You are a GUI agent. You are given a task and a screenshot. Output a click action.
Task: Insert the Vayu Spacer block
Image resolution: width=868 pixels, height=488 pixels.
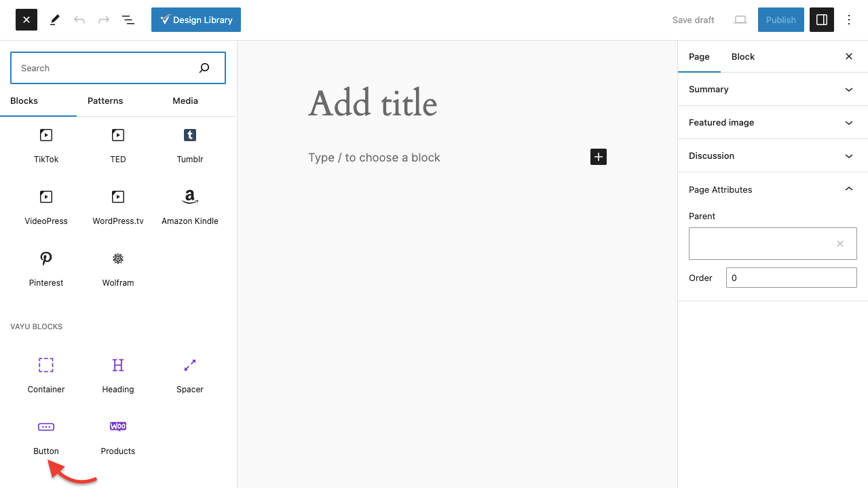pos(190,374)
